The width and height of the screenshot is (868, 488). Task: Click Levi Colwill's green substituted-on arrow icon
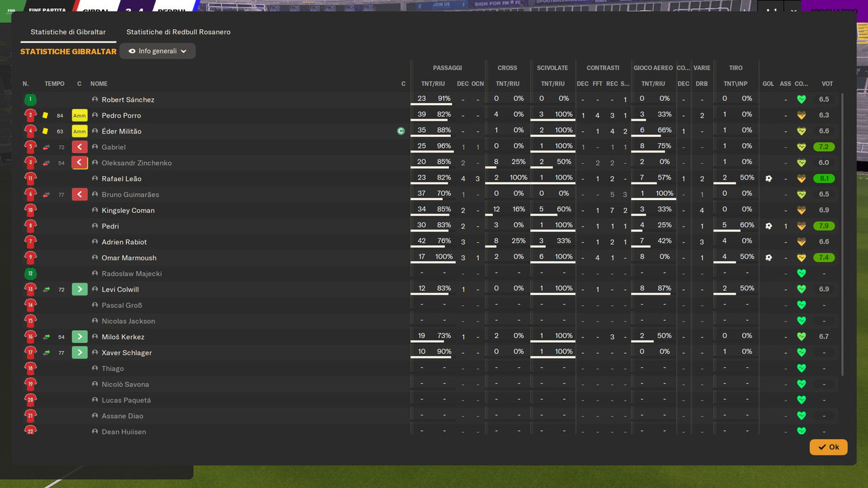pyautogui.click(x=47, y=289)
